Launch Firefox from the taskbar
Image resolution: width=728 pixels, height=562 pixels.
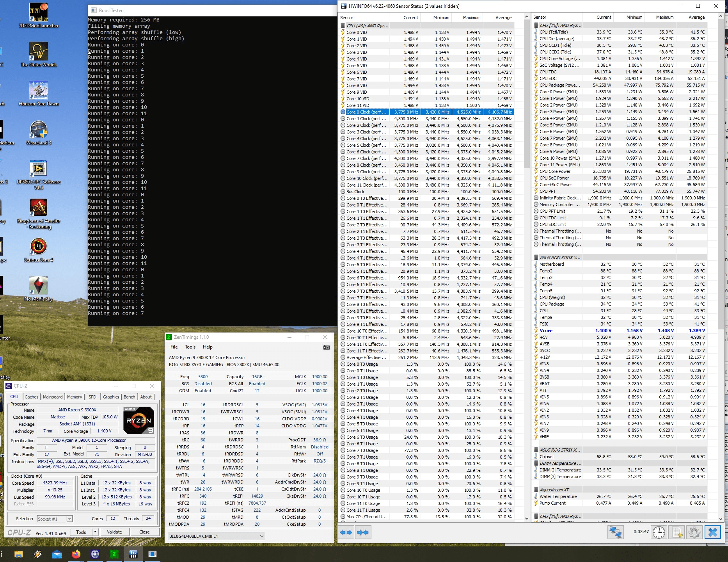(76, 554)
